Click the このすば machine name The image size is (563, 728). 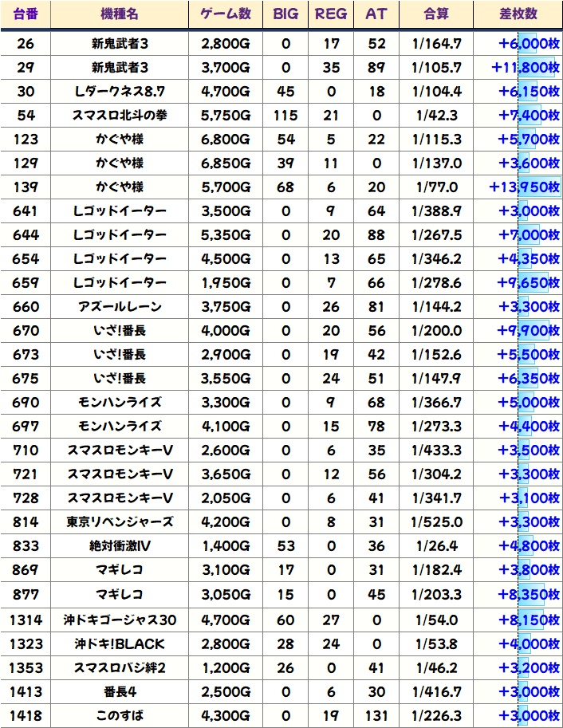click(120, 715)
